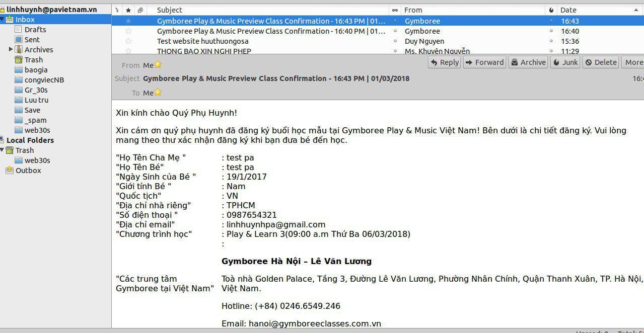Open the Sent folder
Viewport: 644px width, 333px height.
click(x=32, y=40)
